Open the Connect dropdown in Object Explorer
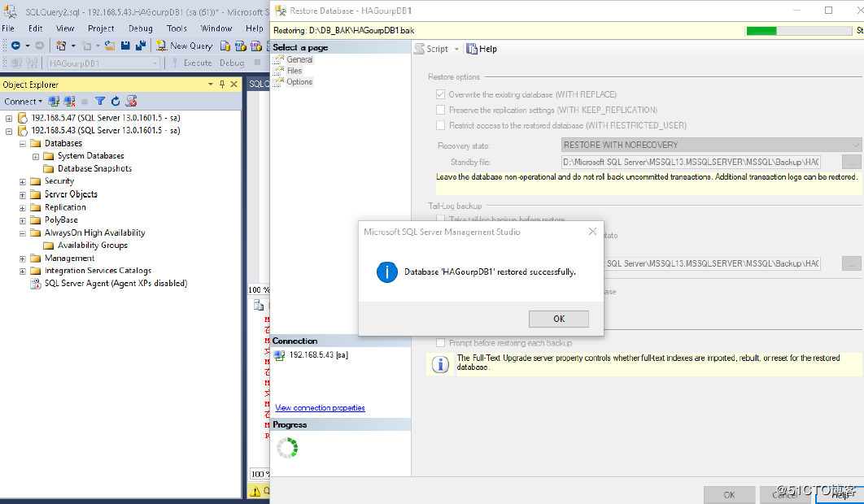 [23, 102]
